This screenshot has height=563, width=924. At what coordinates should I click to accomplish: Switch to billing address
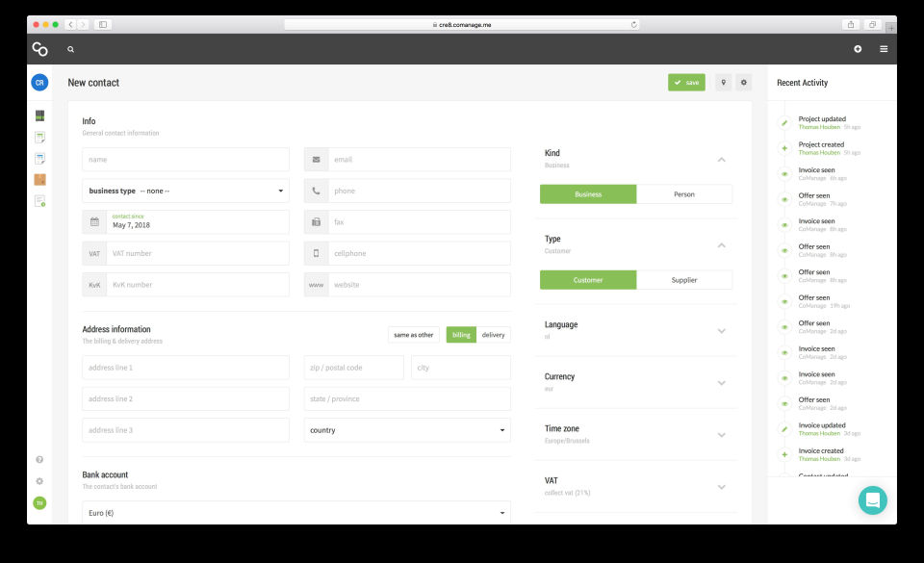coord(461,335)
